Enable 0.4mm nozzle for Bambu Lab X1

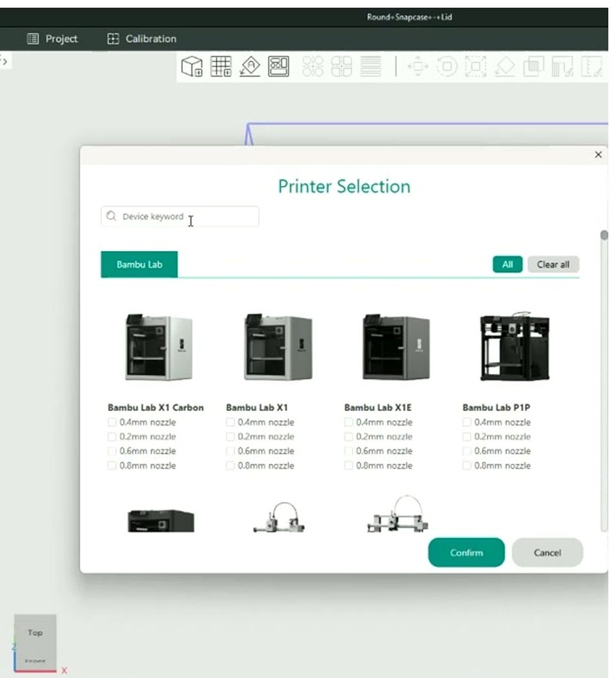[x=230, y=422]
